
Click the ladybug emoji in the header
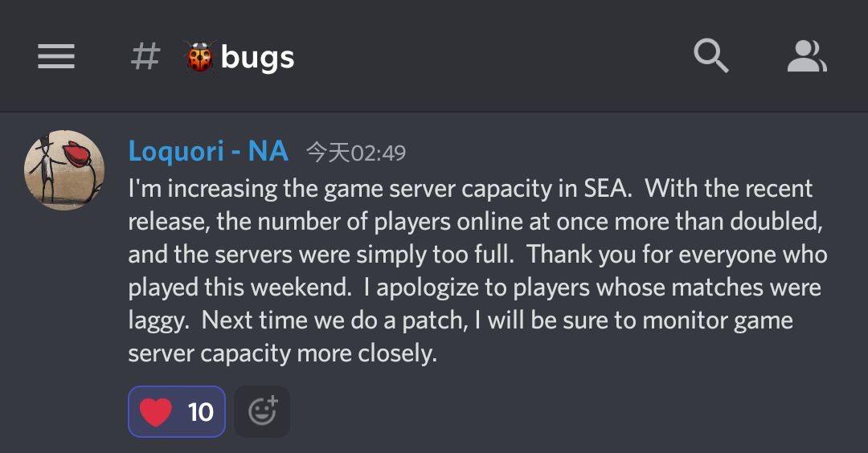coord(199,58)
